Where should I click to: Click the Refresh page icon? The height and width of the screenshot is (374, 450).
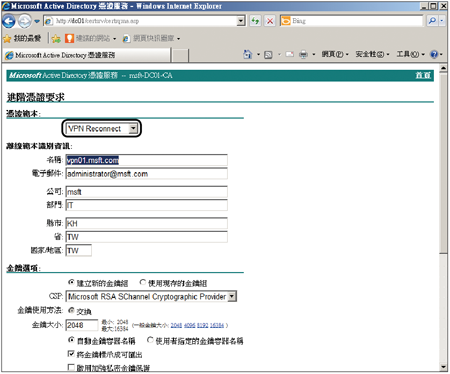pyautogui.click(x=255, y=21)
